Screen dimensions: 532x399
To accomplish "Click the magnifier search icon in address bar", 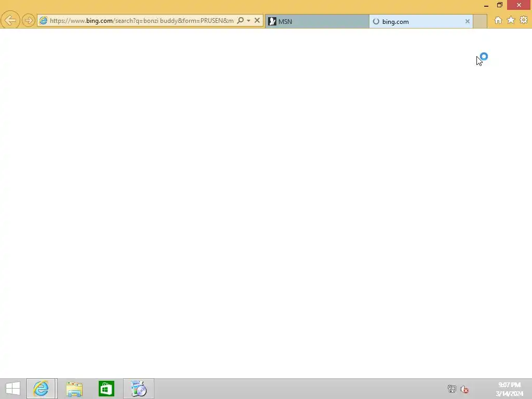I will [x=240, y=20].
